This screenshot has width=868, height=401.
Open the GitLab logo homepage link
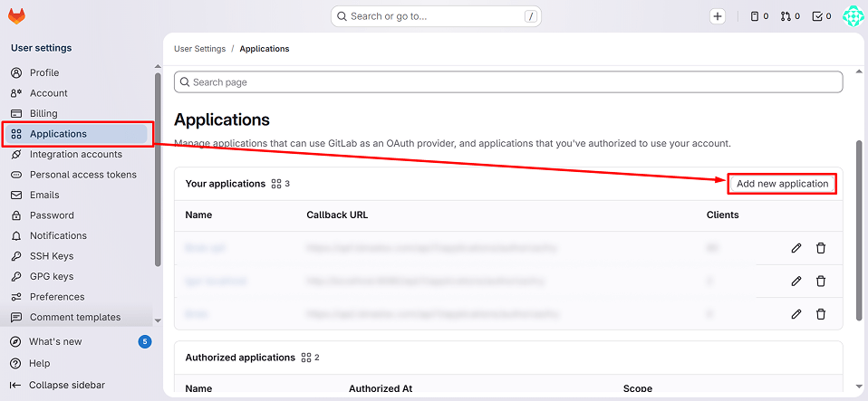point(16,16)
